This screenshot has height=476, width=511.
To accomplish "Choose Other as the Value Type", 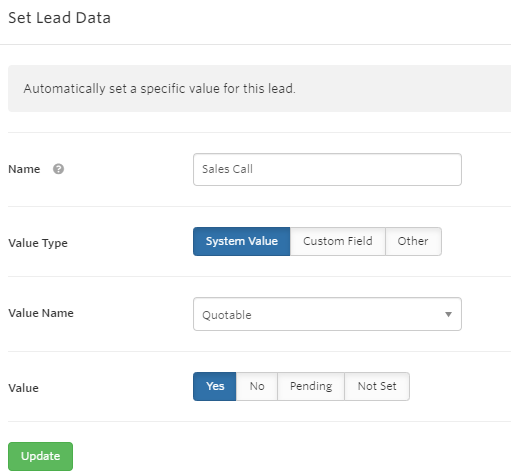I will click(x=413, y=241).
